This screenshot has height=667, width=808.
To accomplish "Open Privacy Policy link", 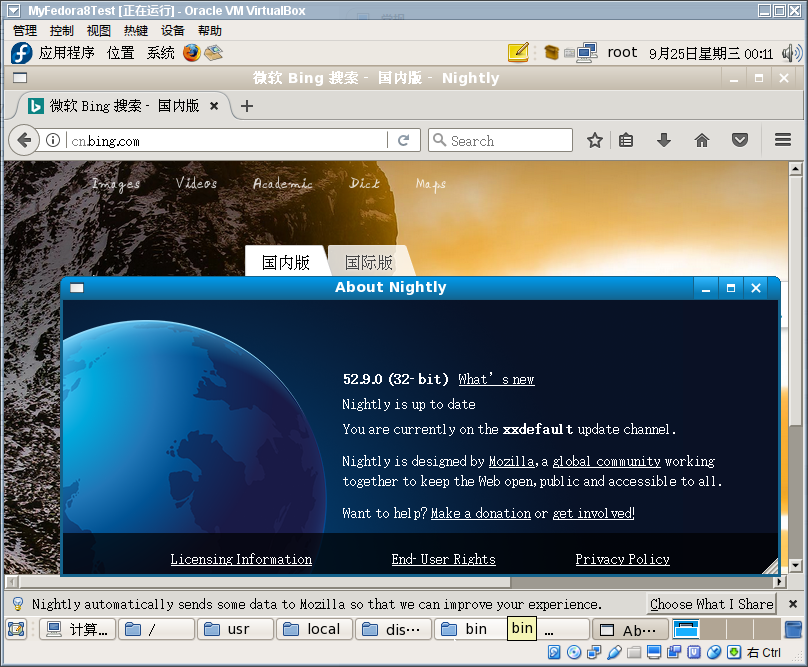I will (622, 559).
